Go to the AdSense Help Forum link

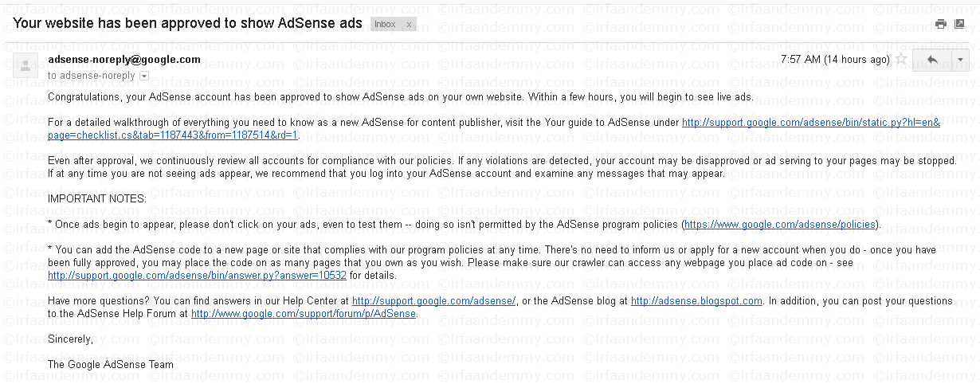pos(304,314)
